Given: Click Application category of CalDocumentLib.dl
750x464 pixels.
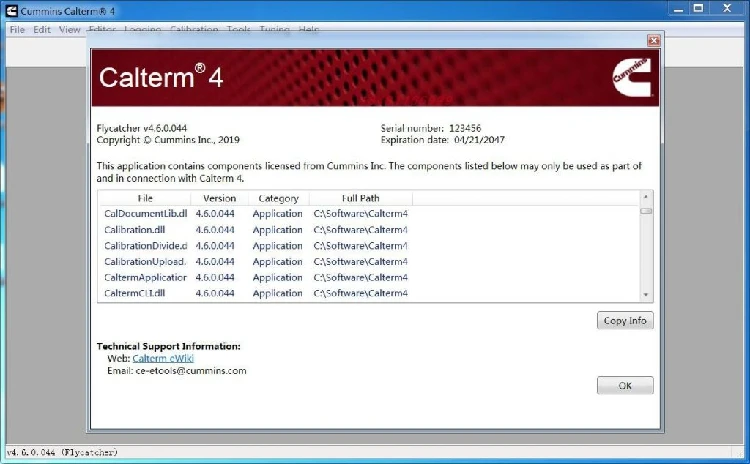Looking at the screenshot, I should (x=277, y=214).
